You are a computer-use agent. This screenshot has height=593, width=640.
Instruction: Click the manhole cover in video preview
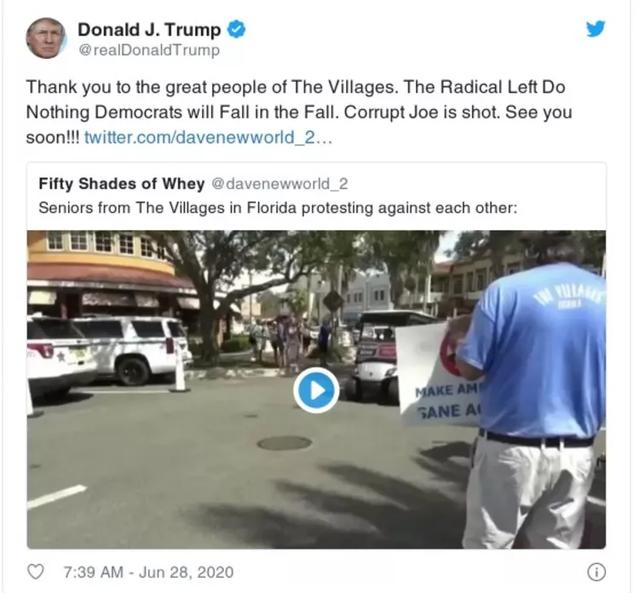tap(284, 443)
